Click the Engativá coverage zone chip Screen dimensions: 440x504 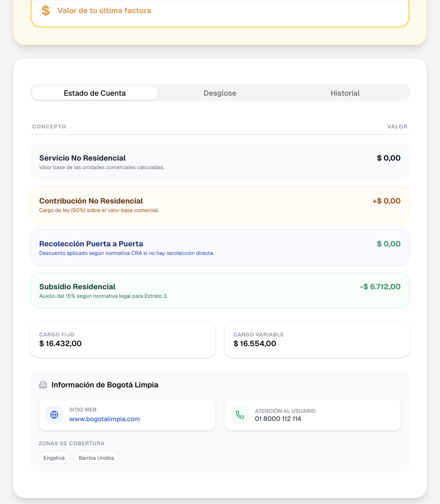(54, 458)
